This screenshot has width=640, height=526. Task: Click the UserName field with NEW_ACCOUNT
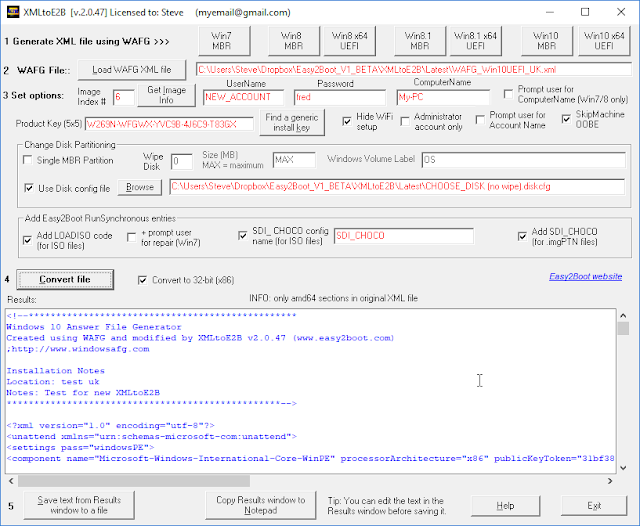(243, 97)
